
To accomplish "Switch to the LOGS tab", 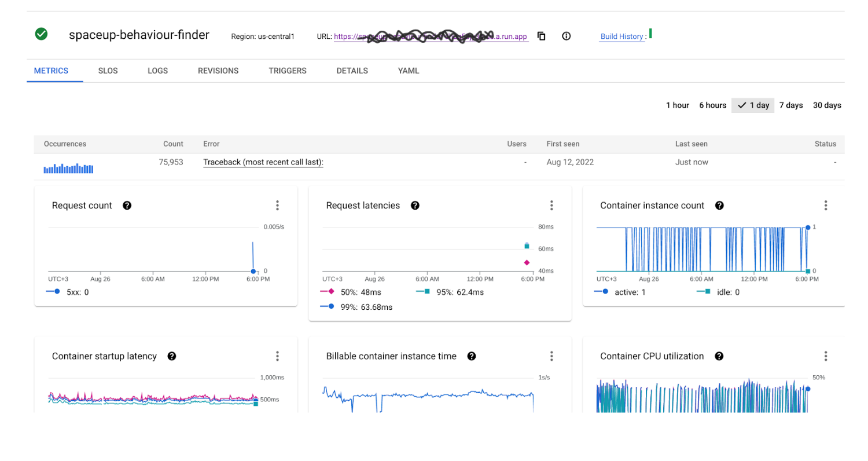I will tap(157, 71).
